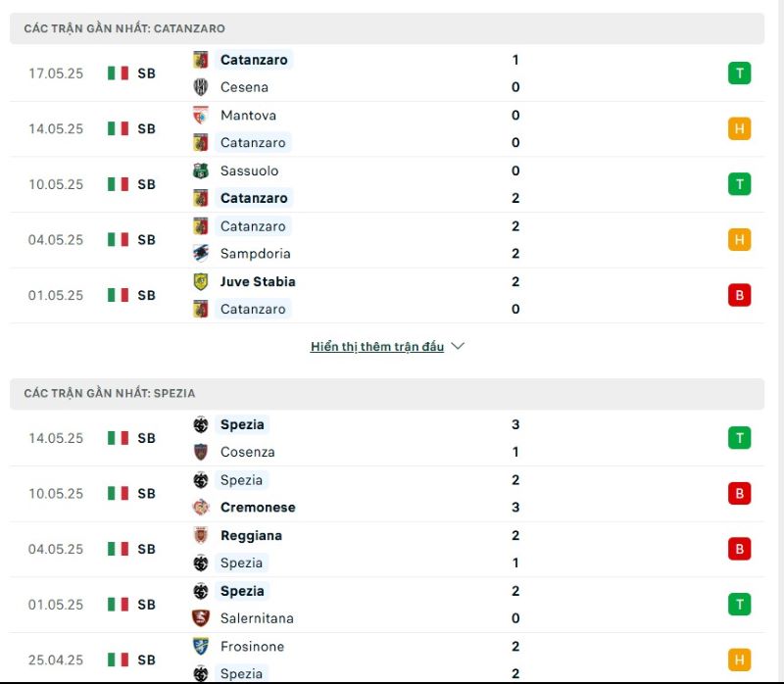Click the Salernitana team crest icon

click(201, 618)
